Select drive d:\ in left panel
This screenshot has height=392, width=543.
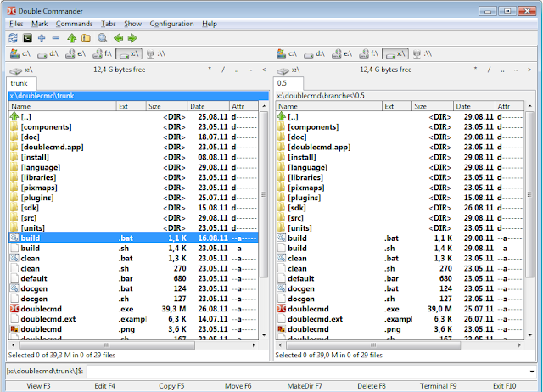click(x=48, y=53)
